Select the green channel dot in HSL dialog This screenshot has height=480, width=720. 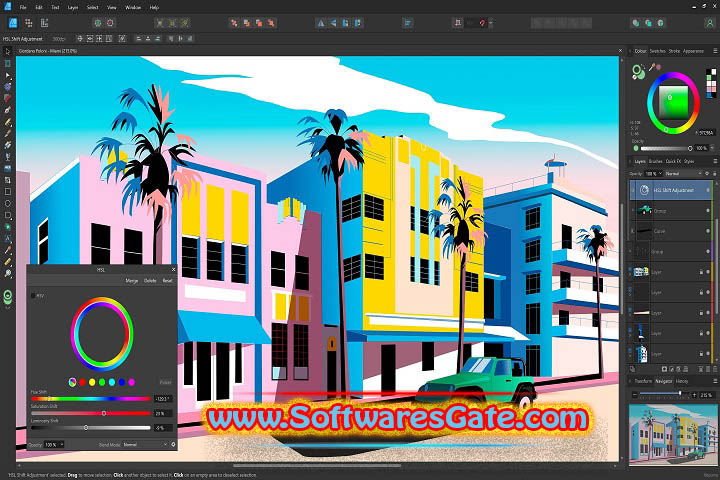pyautogui.click(x=102, y=382)
